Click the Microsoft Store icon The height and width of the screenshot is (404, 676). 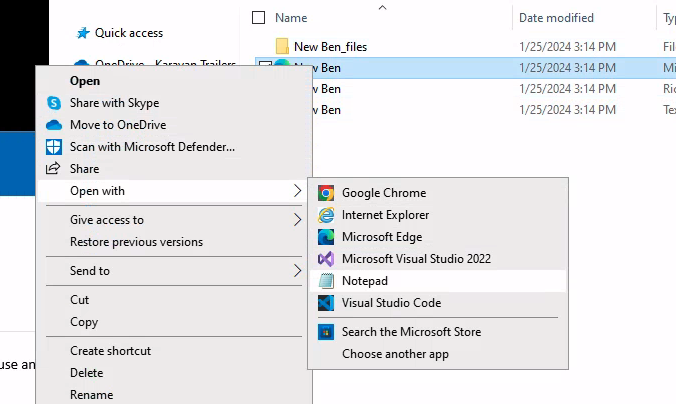click(326, 332)
